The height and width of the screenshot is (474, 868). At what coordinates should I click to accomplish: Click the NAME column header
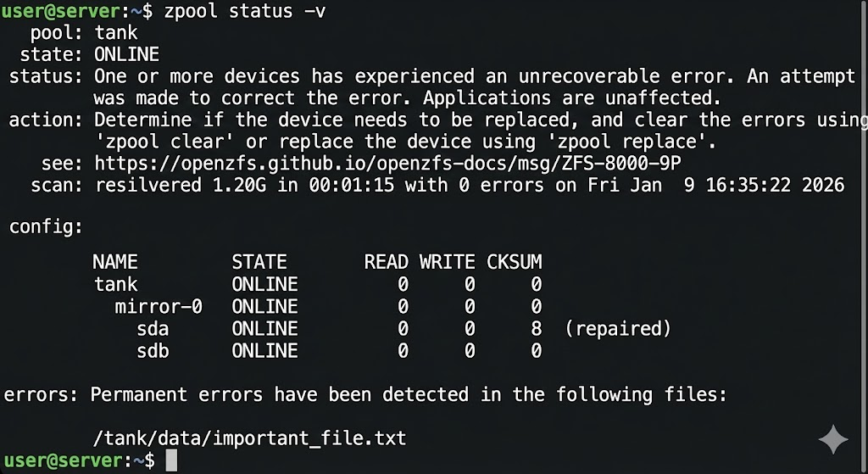point(114,262)
